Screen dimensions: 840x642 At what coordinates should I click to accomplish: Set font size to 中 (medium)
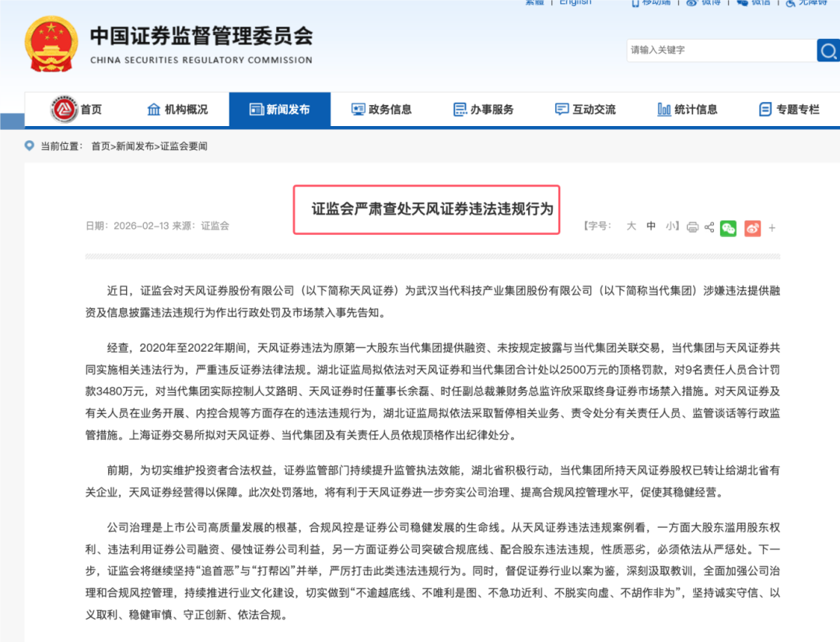coord(651,226)
